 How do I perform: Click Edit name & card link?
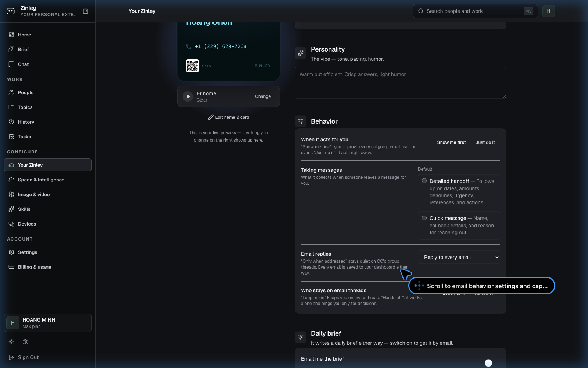(x=229, y=117)
